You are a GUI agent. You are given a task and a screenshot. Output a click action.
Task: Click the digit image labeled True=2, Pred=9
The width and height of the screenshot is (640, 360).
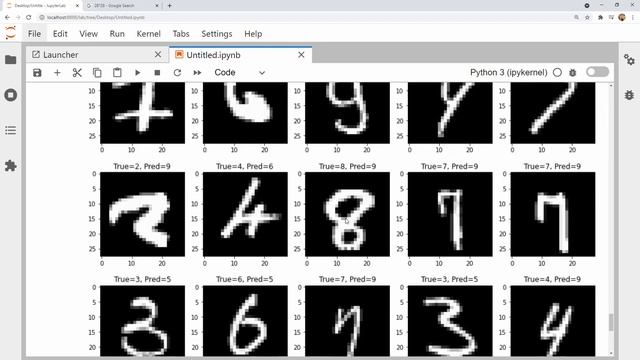142,214
